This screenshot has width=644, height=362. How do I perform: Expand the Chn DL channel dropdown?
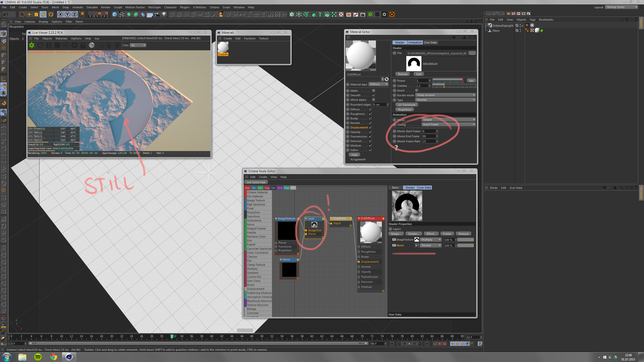click(138, 45)
